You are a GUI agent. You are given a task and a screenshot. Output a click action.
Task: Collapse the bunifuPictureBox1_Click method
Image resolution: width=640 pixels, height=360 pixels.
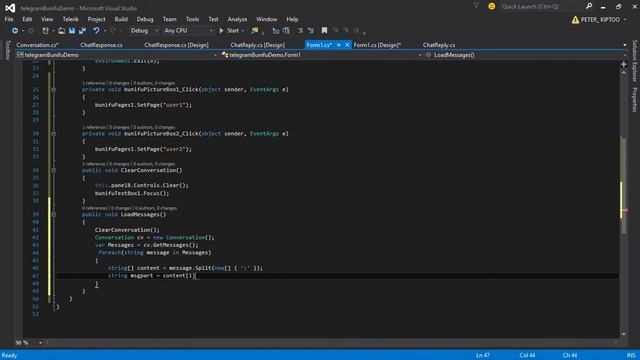[x=53, y=89]
